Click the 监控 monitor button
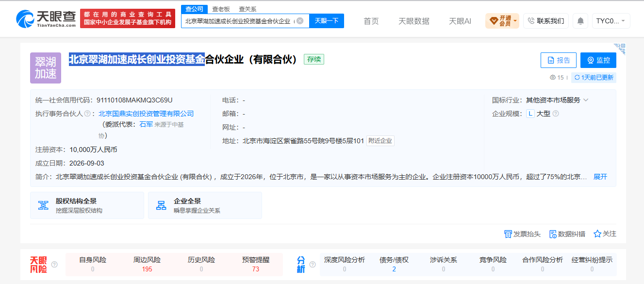The image size is (644, 284). (x=598, y=60)
